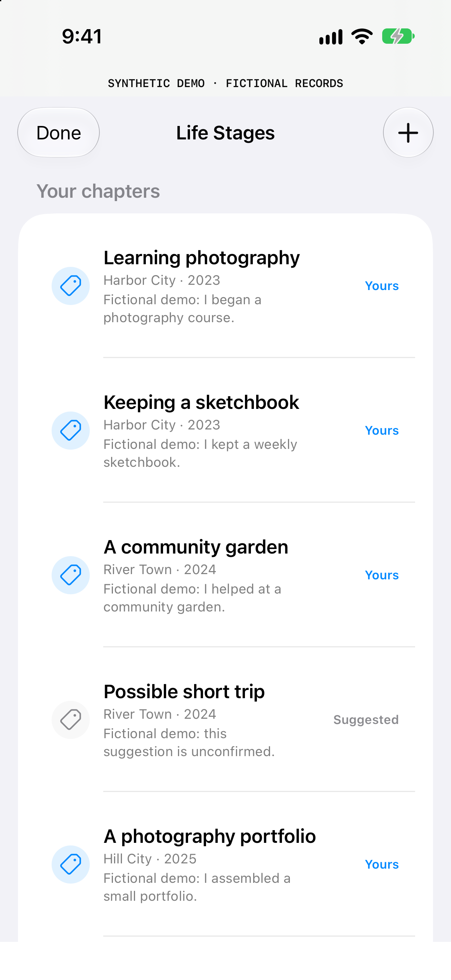Open the Keeping a sketchbook chapter
451x980 pixels.
[x=226, y=430]
